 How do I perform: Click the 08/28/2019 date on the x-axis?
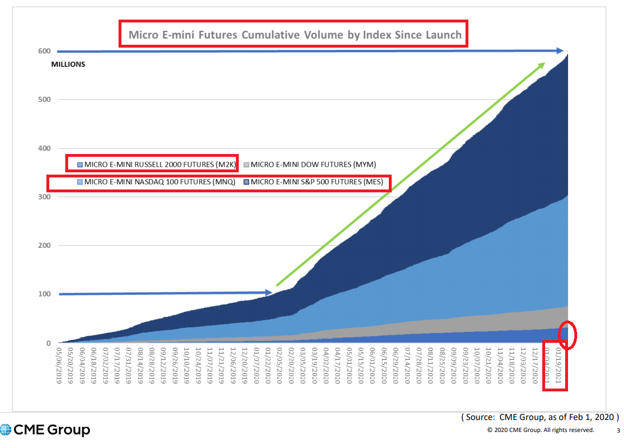[152, 366]
